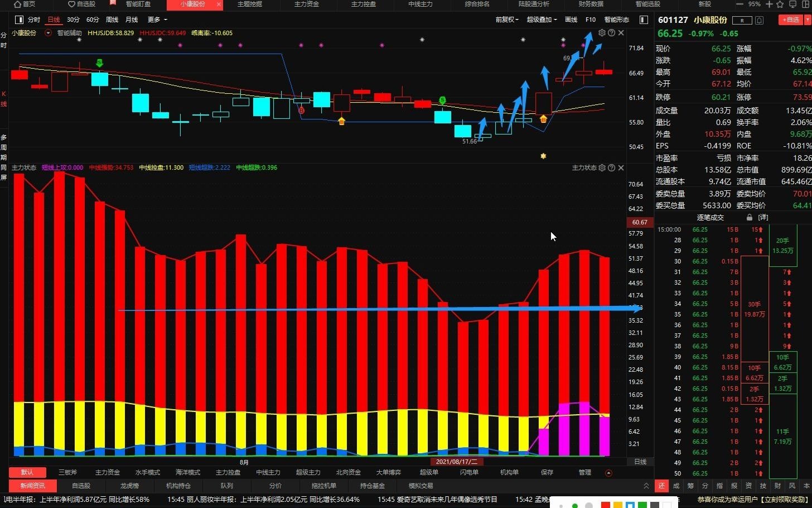Click the zoom in plus icon
The width and height of the screenshot is (812, 508).
[769, 4]
